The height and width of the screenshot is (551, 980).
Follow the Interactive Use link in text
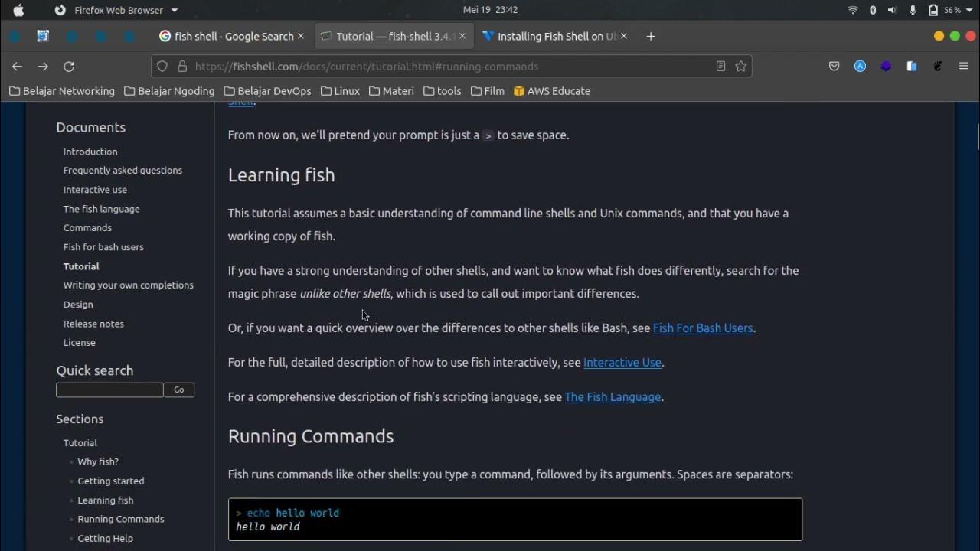pyautogui.click(x=622, y=363)
